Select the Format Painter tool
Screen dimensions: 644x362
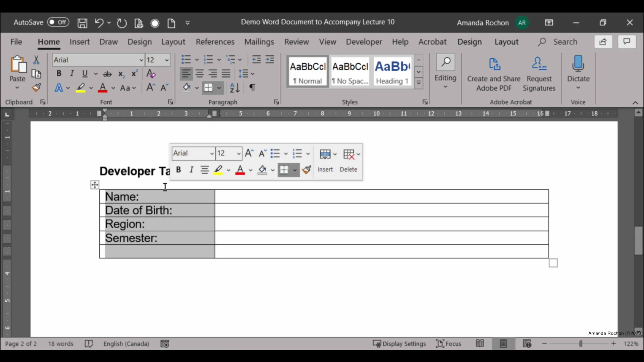[x=37, y=87]
